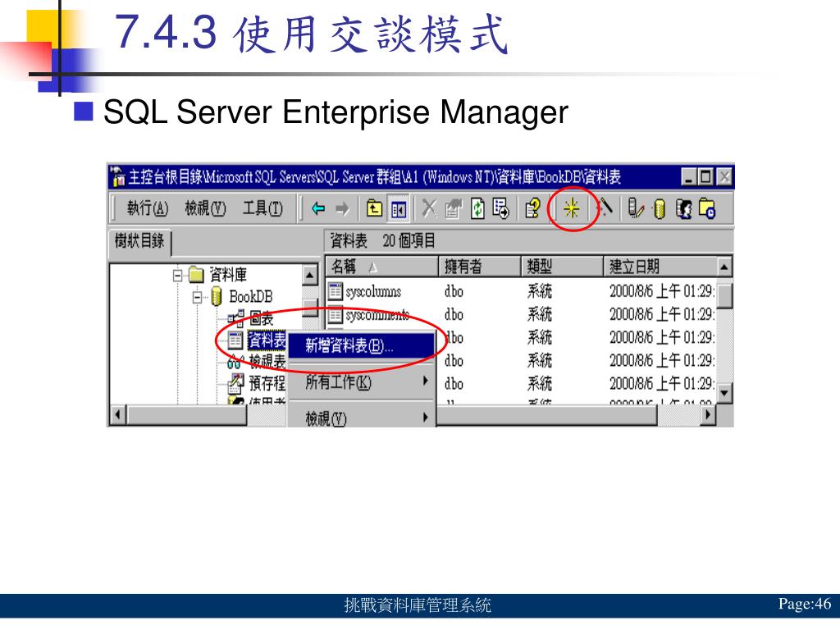Collapse the 資料庫 tree node
This screenshot has height=630, width=840.
pos(177,276)
